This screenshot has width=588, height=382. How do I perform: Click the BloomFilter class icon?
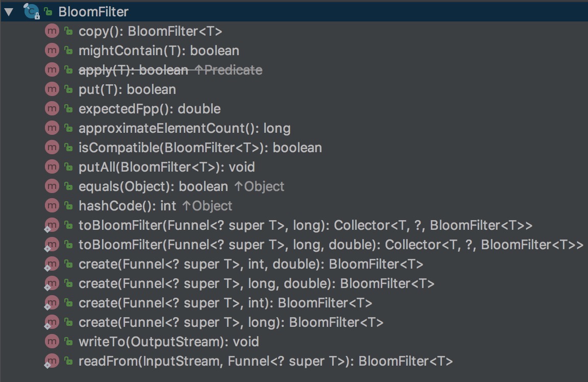(x=31, y=11)
